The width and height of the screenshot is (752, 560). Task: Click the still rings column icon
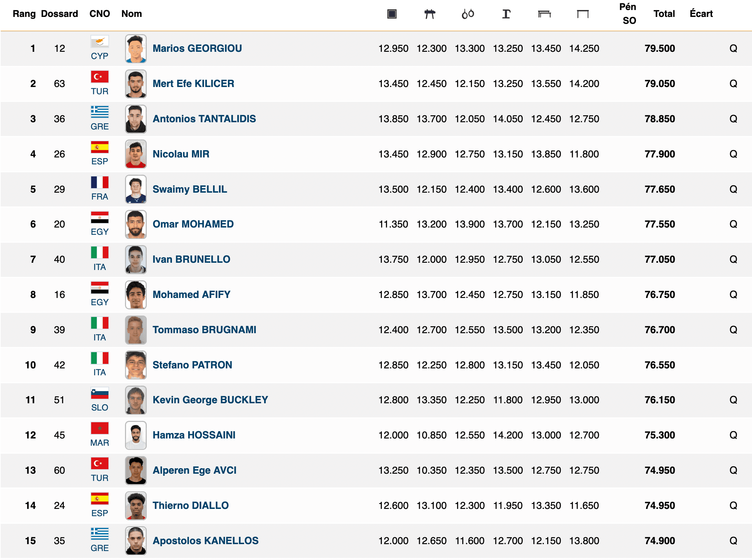[x=468, y=14]
